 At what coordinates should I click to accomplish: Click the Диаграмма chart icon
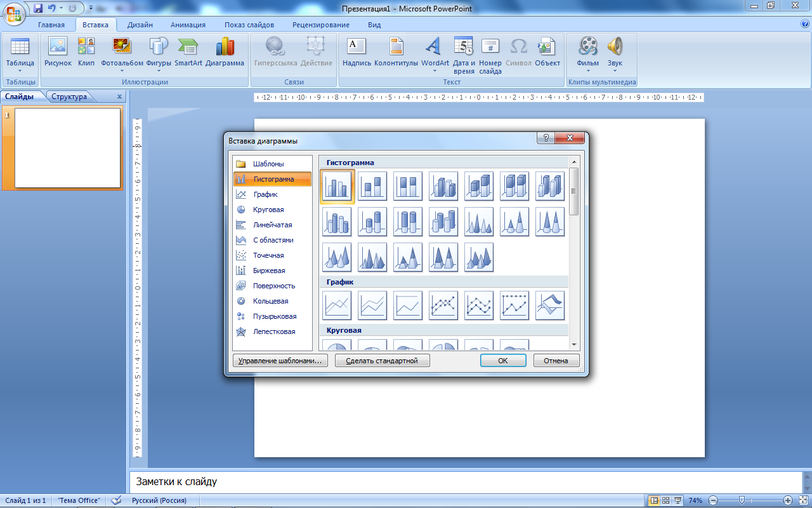225,52
